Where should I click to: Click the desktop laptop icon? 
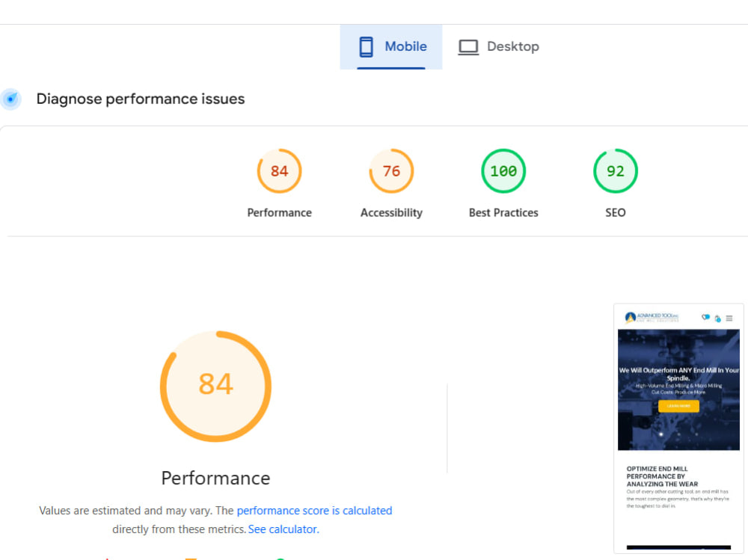tap(468, 47)
